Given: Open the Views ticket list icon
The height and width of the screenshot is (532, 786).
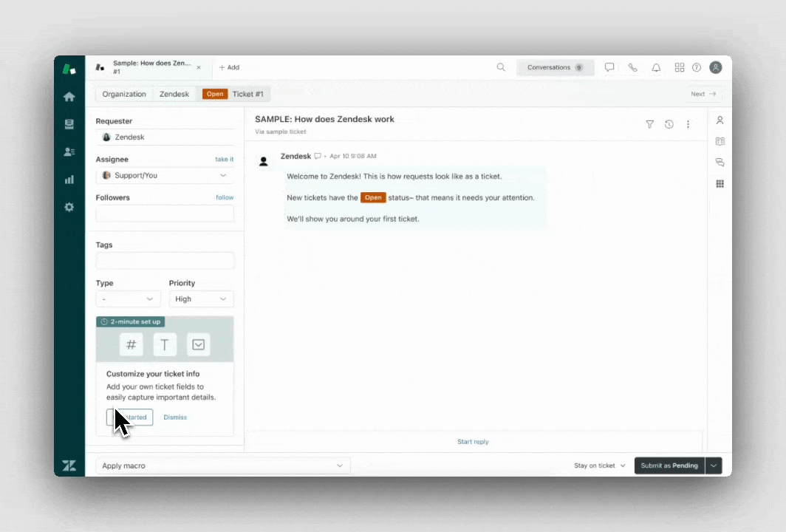Looking at the screenshot, I should [x=69, y=124].
